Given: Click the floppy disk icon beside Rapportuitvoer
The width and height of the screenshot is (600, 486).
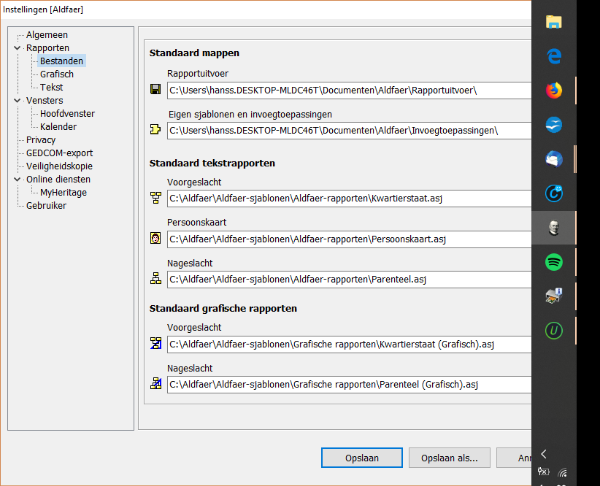Looking at the screenshot, I should 155,91.
